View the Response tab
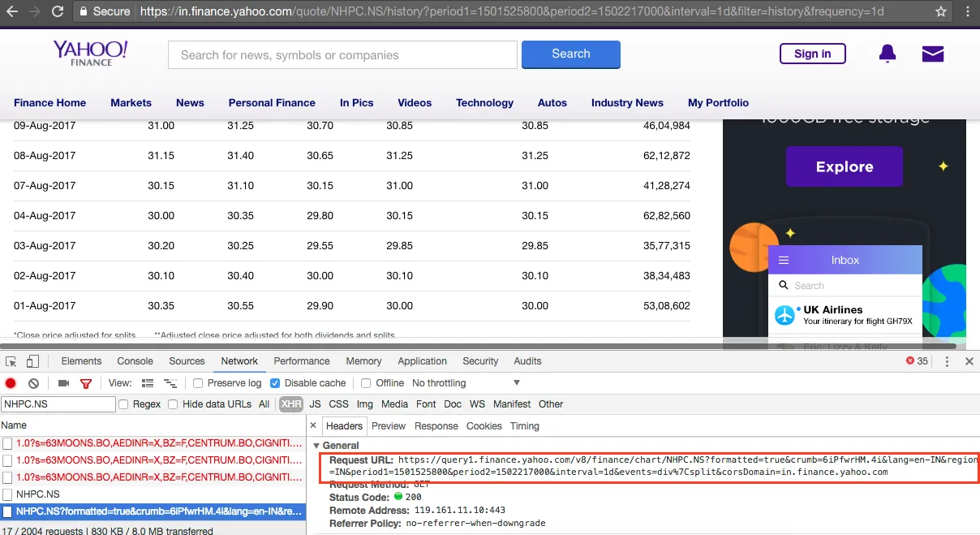 pyautogui.click(x=436, y=426)
